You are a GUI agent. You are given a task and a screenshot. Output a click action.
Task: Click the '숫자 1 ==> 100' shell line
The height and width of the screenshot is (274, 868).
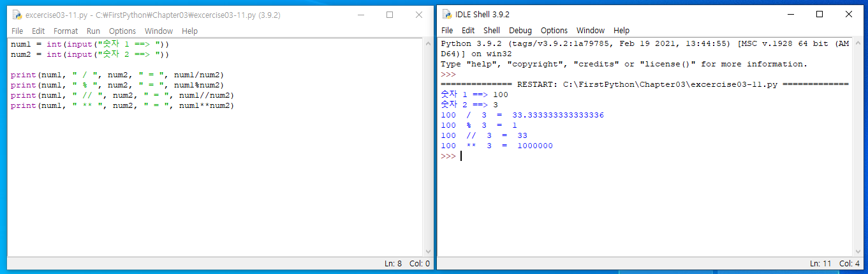coord(474,95)
